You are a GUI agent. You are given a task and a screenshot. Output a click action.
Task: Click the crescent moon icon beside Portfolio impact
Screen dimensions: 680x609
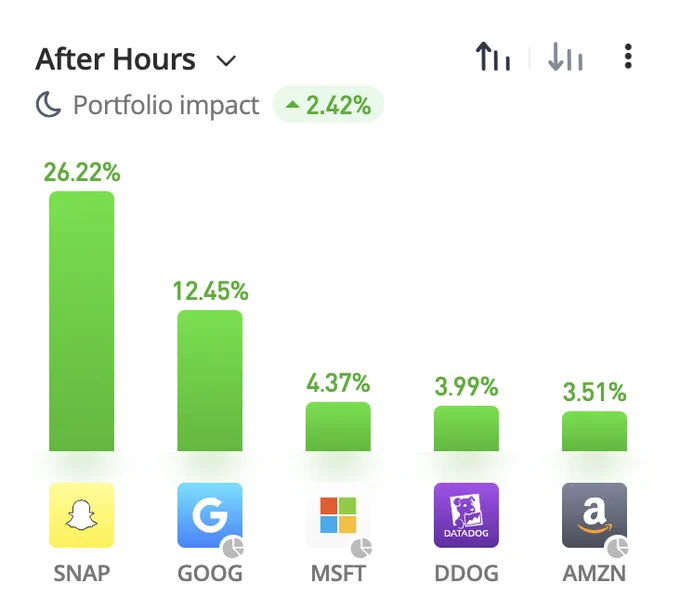point(48,105)
